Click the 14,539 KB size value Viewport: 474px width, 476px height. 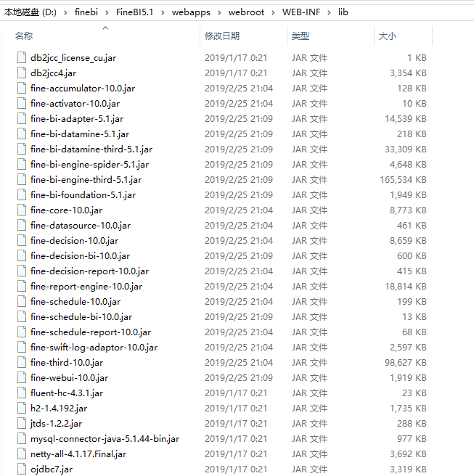pos(406,118)
